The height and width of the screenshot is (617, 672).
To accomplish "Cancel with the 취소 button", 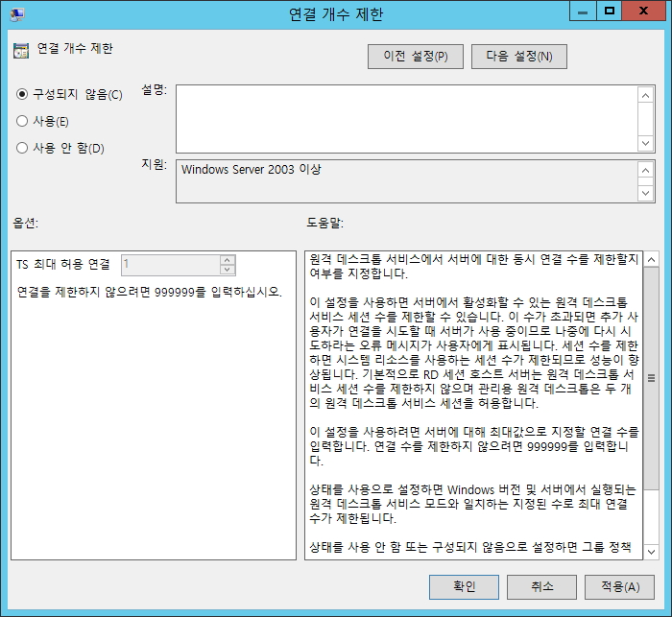I will [x=541, y=586].
